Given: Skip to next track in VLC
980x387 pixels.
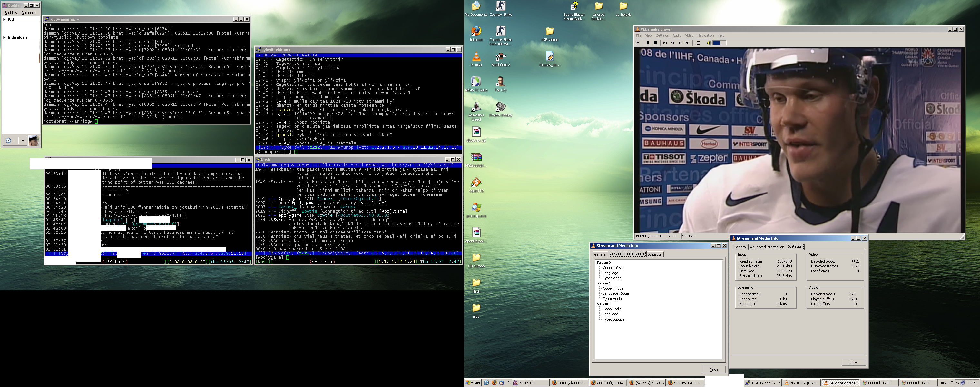Looking at the screenshot, I should (687, 43).
